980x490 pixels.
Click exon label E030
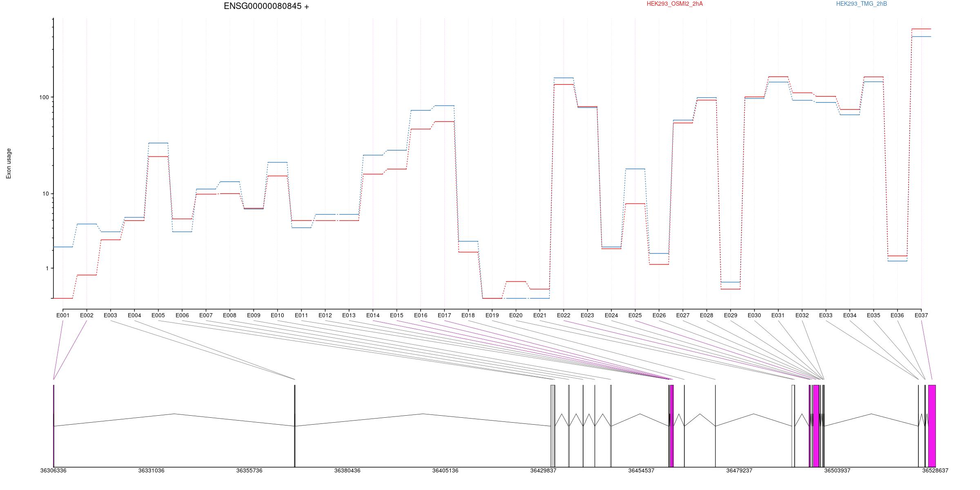[754, 315]
